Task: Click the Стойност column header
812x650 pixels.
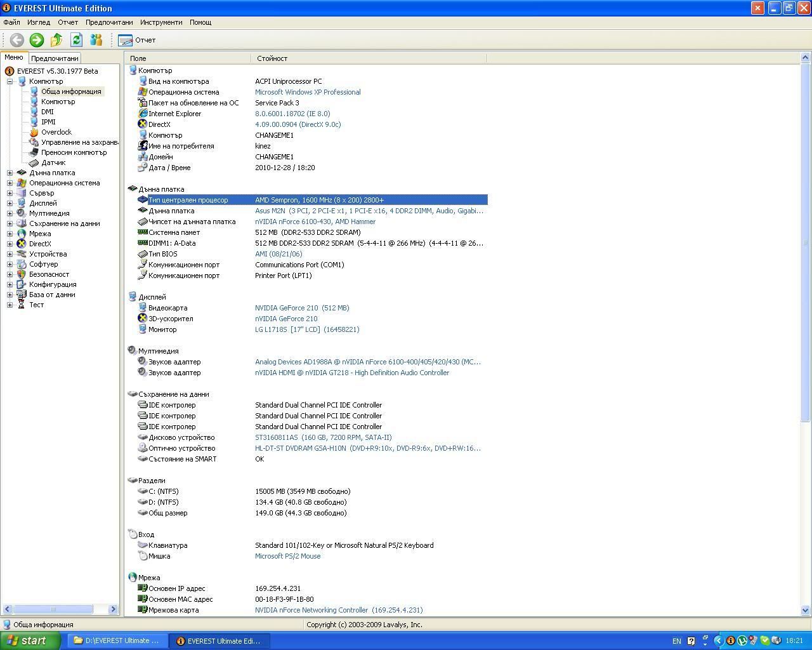Action: tap(369, 58)
